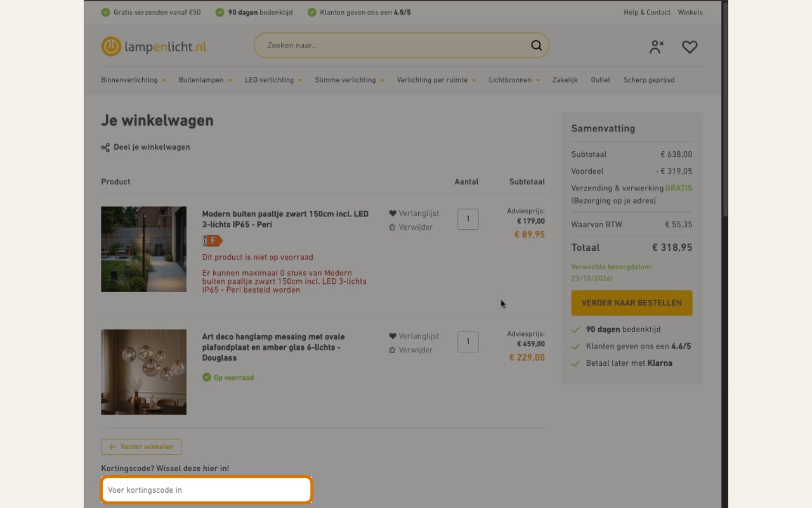Remove Peri paaltje via Verwijder
The height and width of the screenshot is (508, 812).
(x=410, y=227)
